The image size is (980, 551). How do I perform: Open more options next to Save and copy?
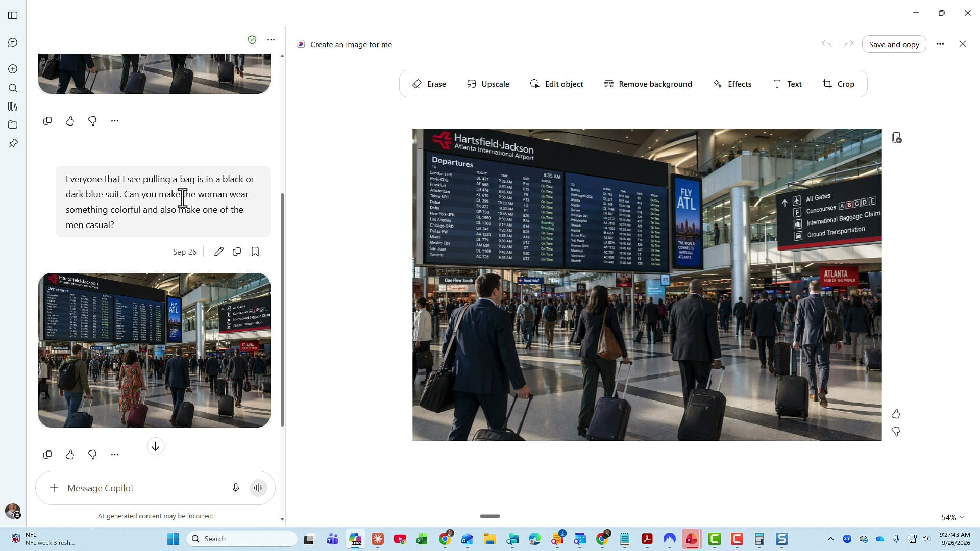coord(940,44)
